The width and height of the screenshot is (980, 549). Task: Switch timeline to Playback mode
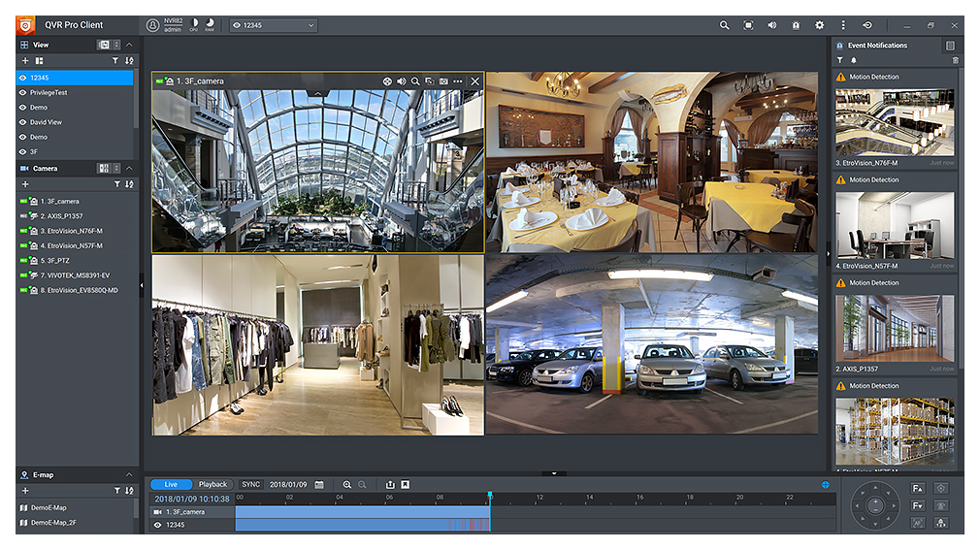coord(212,484)
